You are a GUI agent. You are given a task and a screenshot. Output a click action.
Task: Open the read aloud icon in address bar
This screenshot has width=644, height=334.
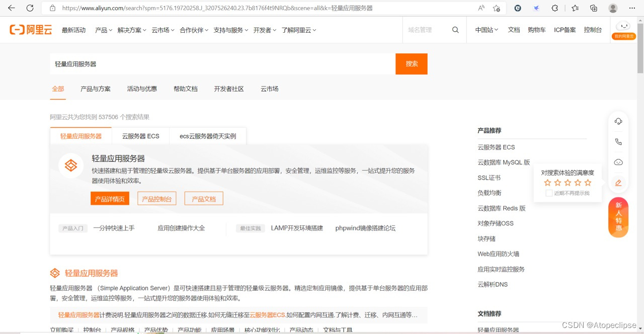(x=481, y=8)
